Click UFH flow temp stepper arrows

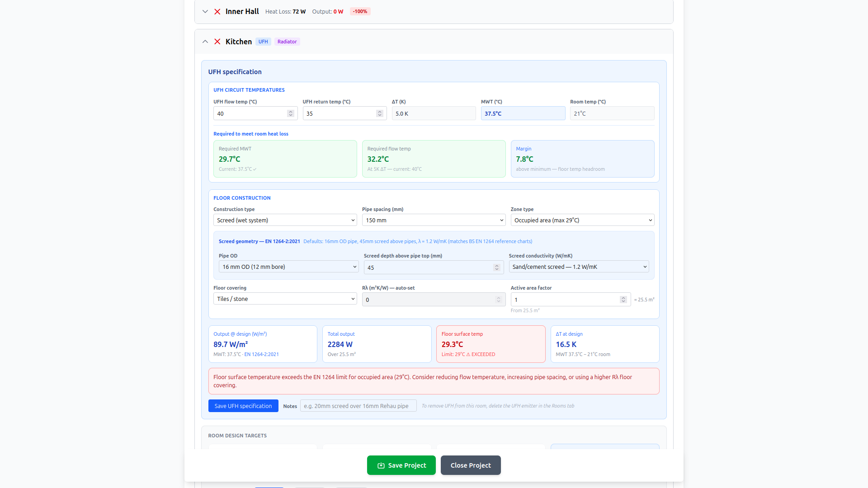click(x=291, y=113)
